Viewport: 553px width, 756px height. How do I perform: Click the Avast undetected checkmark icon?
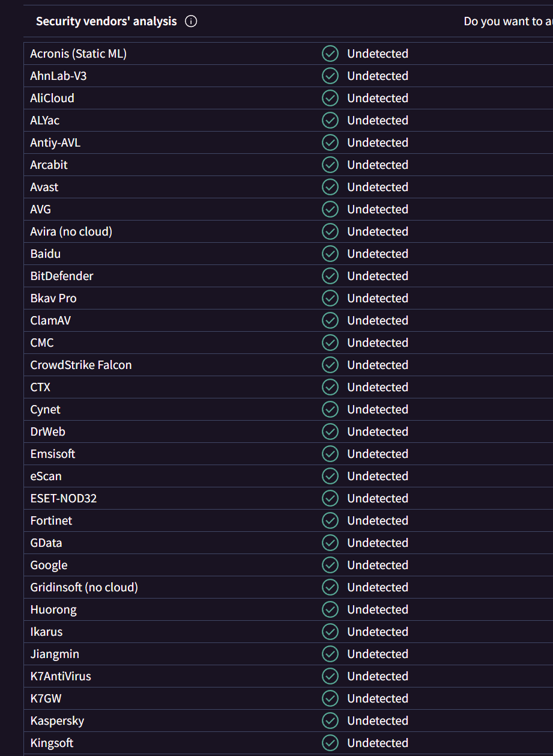330,187
